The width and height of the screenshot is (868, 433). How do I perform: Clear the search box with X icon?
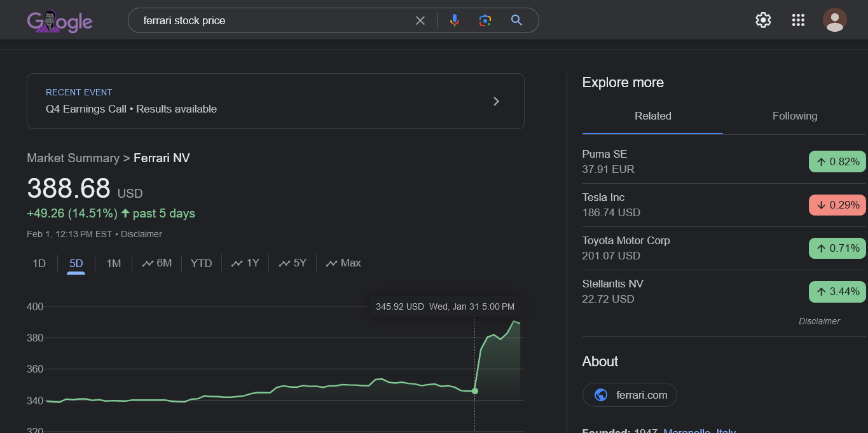coord(420,20)
